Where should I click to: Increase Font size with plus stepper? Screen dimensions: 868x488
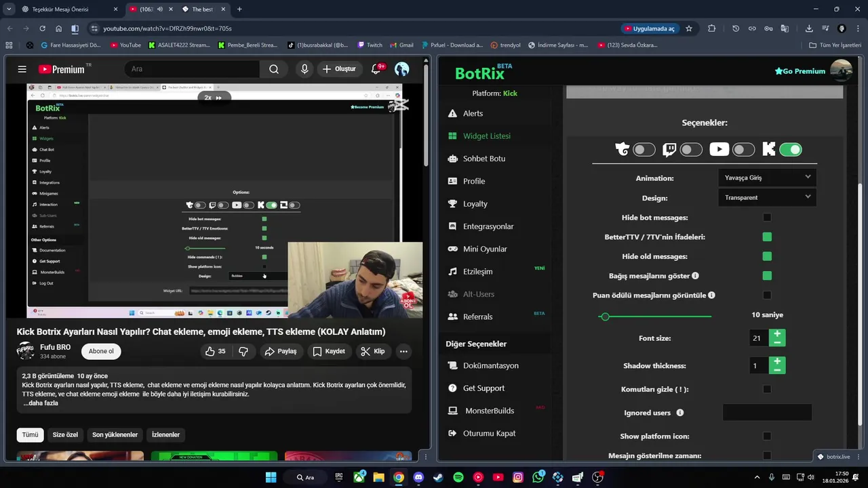coord(777,334)
